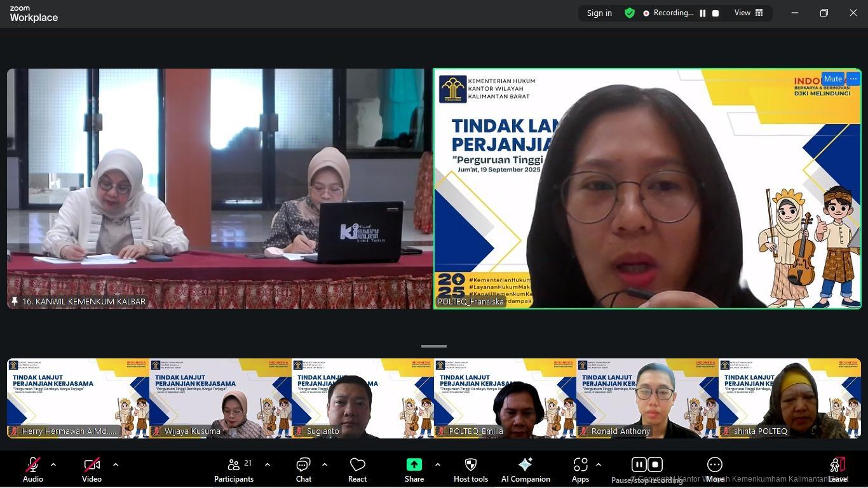Expand video options arrow next to Video

116,464
